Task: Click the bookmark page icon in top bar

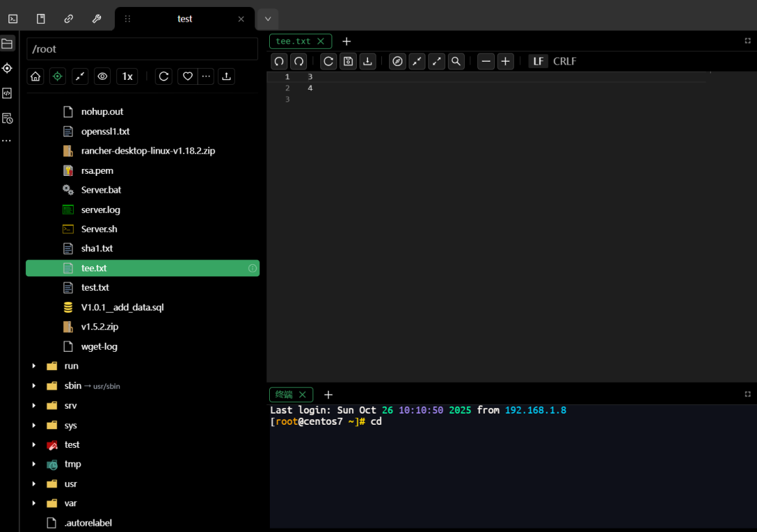Action: point(41,19)
